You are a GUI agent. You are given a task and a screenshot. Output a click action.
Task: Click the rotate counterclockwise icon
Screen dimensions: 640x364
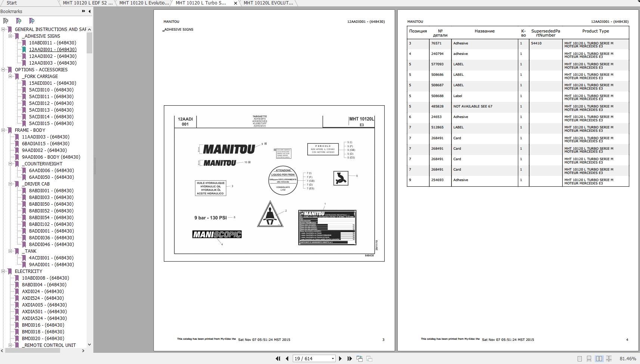(360, 358)
